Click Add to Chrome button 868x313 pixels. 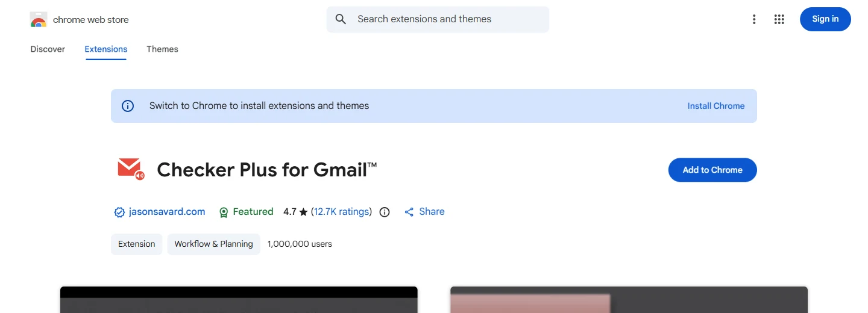pyautogui.click(x=712, y=170)
